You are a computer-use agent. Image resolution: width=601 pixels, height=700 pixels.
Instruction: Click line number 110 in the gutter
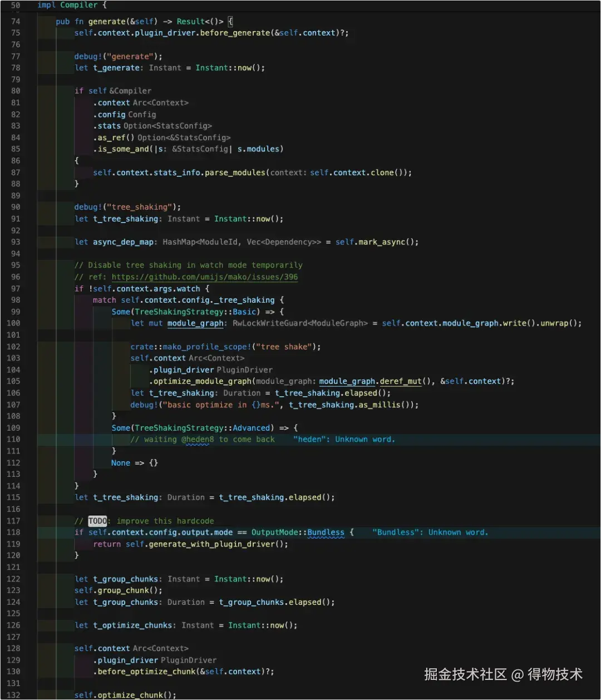coord(13,440)
